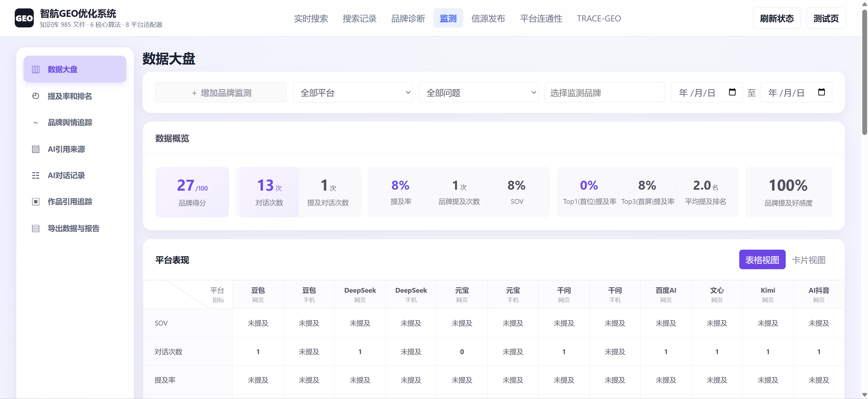Click the start date 年/月/日 field
Image resolution: width=868 pixels, height=399 pixels.
[x=707, y=92]
